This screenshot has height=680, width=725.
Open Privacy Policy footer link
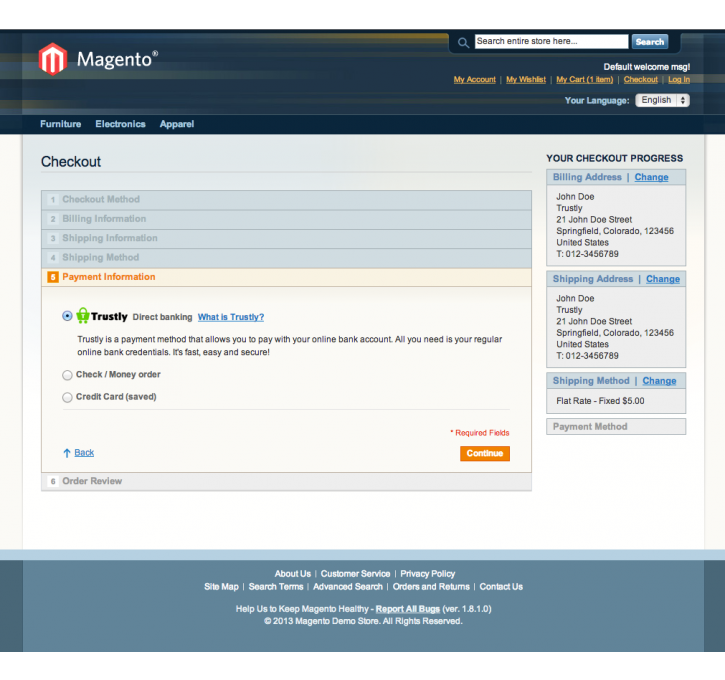click(x=428, y=574)
